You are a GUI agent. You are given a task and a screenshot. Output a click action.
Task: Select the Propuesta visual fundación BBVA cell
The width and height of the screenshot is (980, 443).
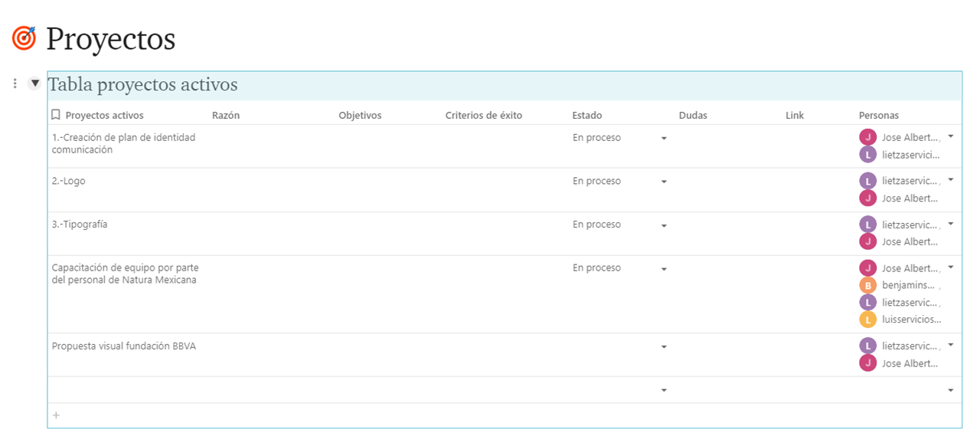coord(124,346)
